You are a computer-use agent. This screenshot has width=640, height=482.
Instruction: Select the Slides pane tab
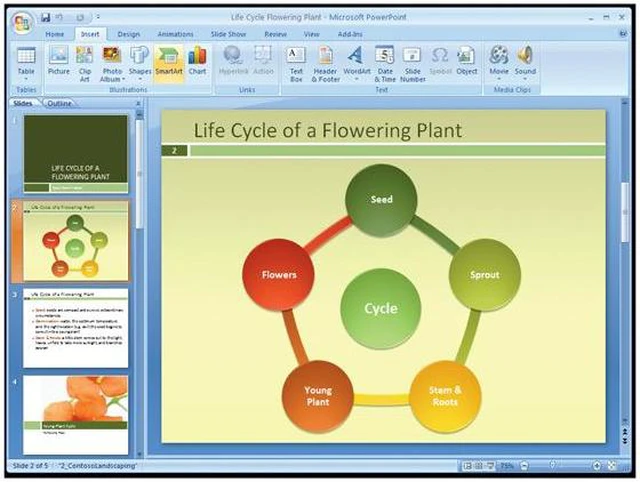(23, 103)
